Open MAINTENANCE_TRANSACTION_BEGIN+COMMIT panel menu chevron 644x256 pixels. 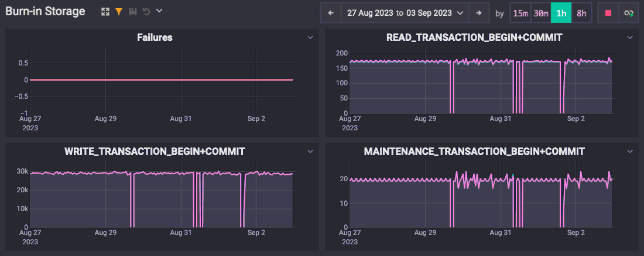630,152
